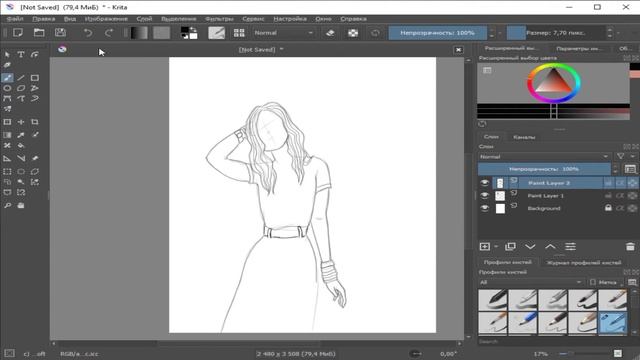Screen dimensions: 640x360
Task: Open layer properties sliders icon
Action: coord(570,247)
